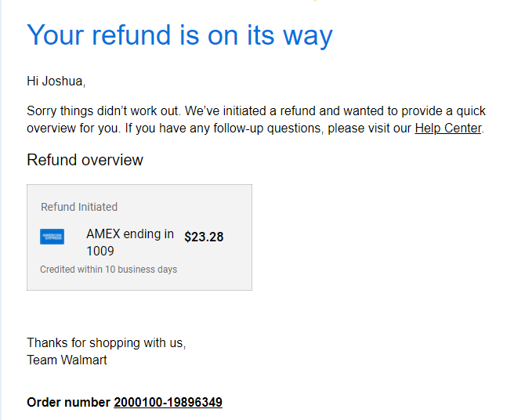This screenshot has width=525, height=420.
Task: Click the 'Your refund is on its way' heading
Action: pyautogui.click(x=179, y=35)
